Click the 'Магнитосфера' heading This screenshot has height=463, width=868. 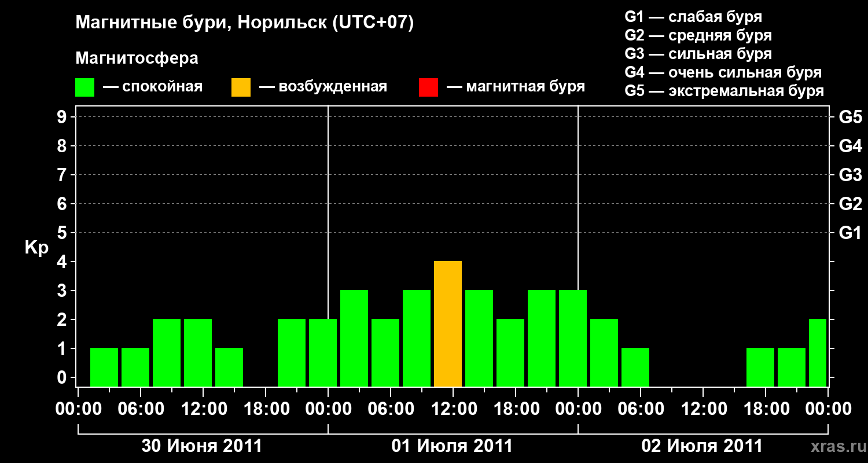point(137,58)
